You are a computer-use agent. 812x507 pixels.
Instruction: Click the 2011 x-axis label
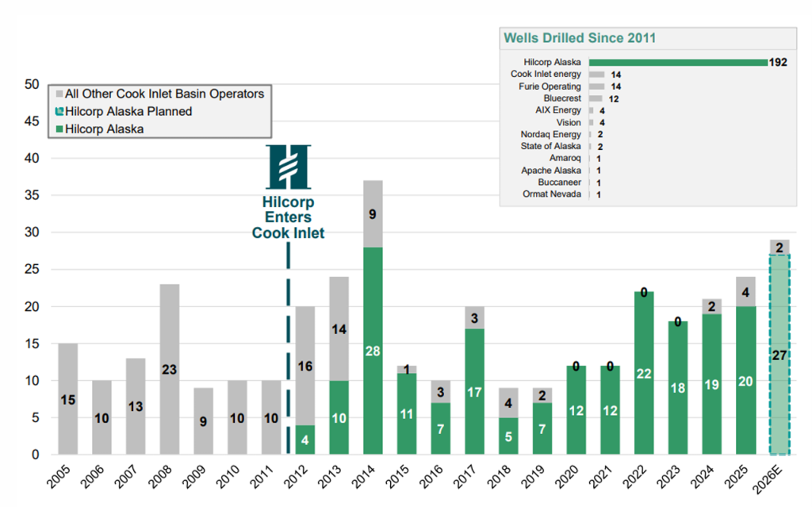pyautogui.click(x=262, y=477)
